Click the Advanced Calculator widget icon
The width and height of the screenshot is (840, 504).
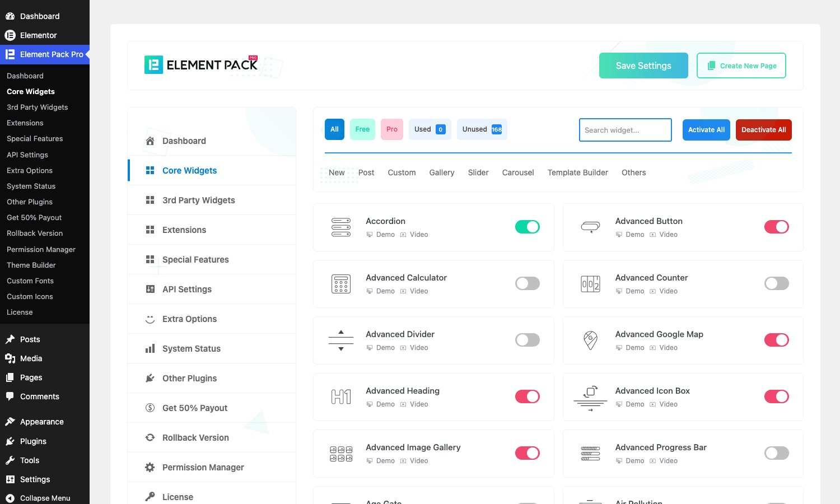point(341,284)
